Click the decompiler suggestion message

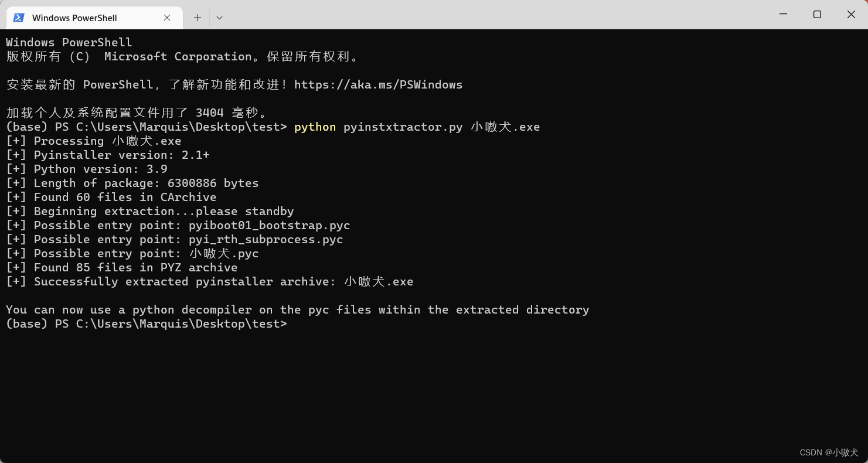tap(297, 309)
